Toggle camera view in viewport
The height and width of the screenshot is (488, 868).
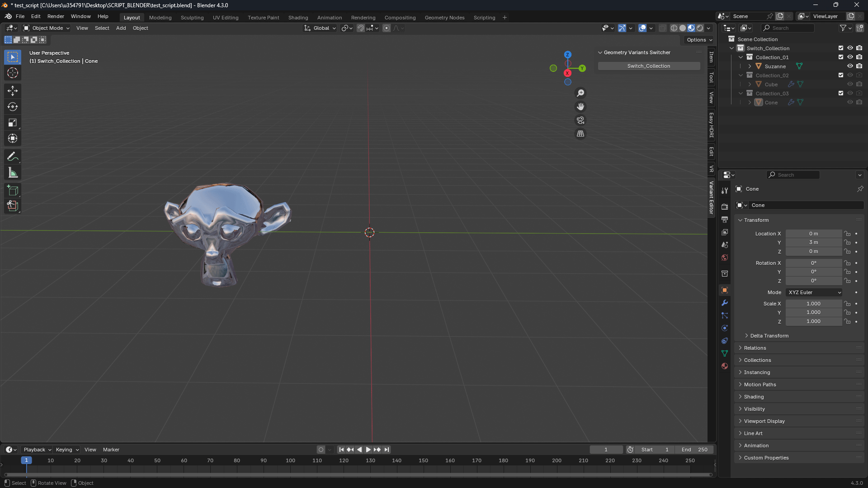[580, 120]
